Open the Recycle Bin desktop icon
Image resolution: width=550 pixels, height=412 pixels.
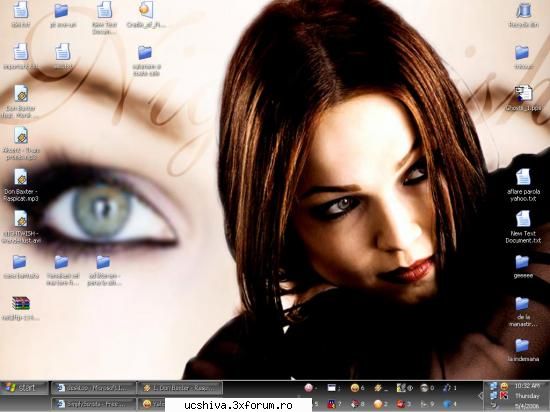tap(523, 11)
